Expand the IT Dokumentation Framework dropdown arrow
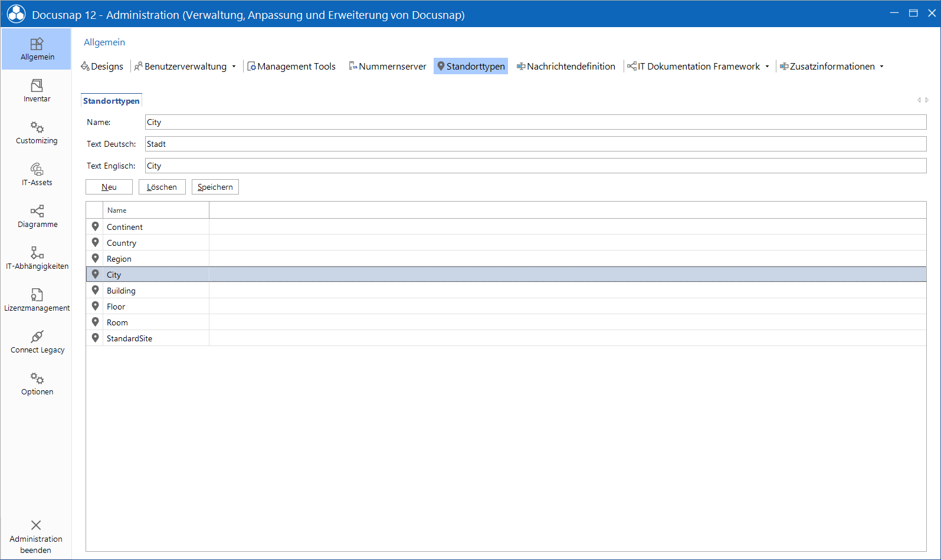Screen dimensions: 941x560 pyautogui.click(x=768, y=67)
